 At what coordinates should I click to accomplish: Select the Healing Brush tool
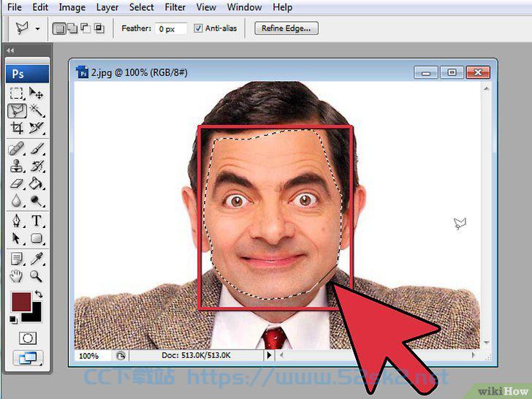(x=16, y=148)
